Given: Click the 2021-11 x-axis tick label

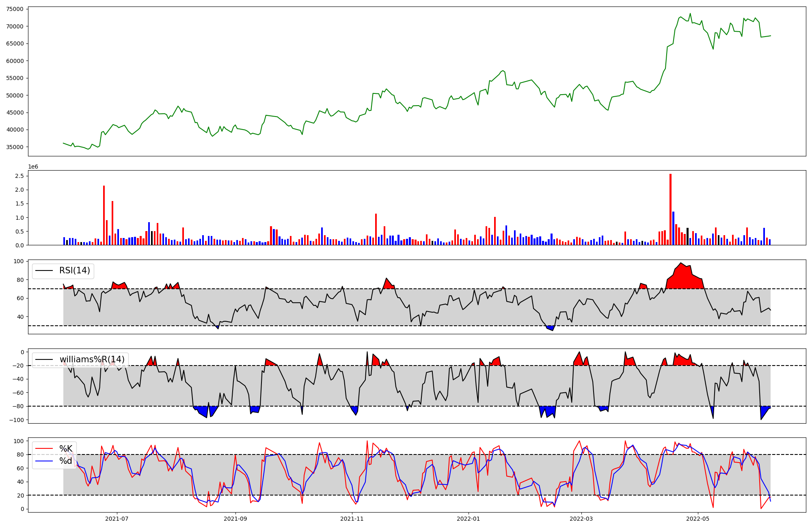Looking at the screenshot, I should point(352,519).
